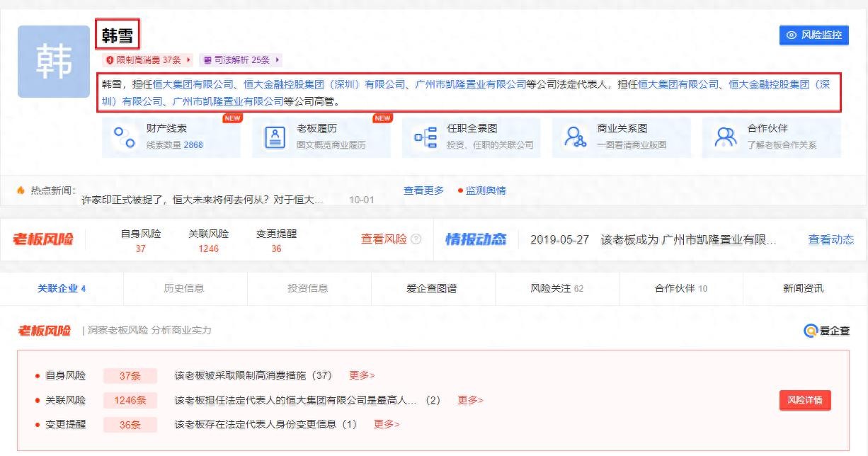Expand the 司法解析 25条 tag
The width and height of the screenshot is (868, 456).
[241, 60]
